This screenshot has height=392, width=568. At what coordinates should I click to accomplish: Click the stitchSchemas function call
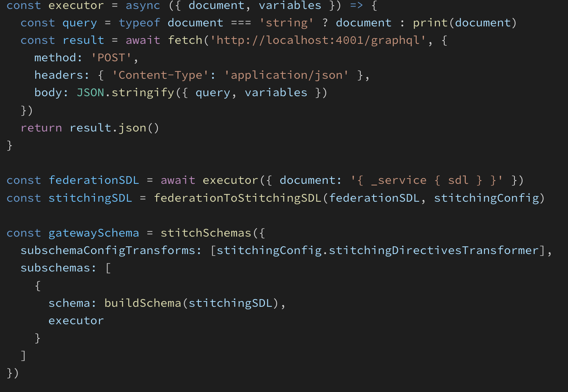206,233
